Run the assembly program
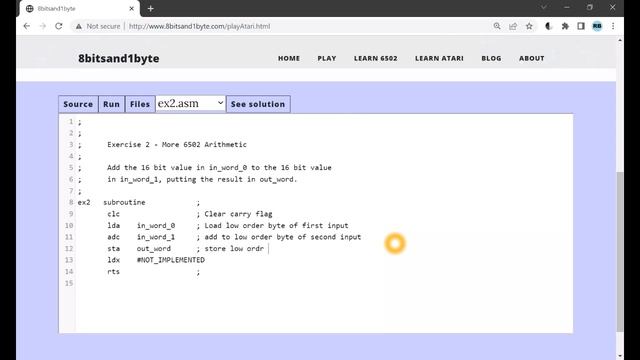The height and width of the screenshot is (360, 640). pos(111,104)
